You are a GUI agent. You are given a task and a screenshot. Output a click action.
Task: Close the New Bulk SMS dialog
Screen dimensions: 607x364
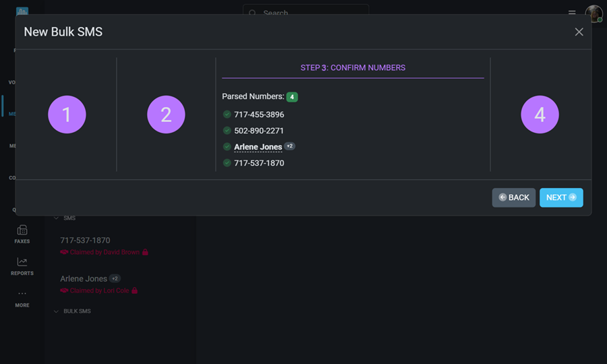(579, 32)
